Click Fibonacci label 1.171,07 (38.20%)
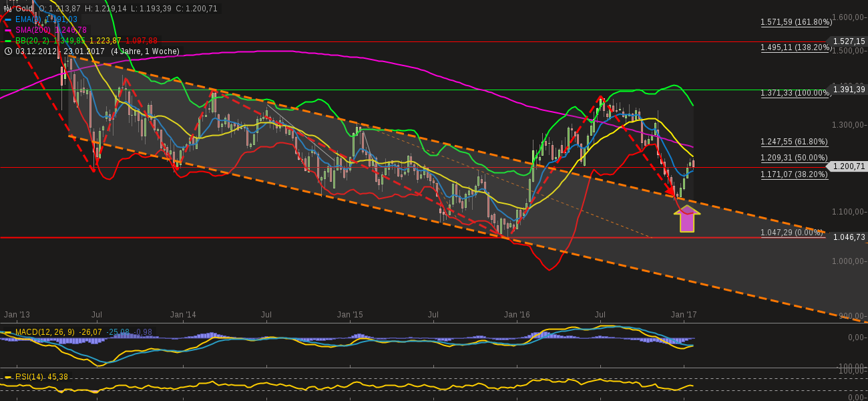This screenshot has height=401, width=868. 794,174
